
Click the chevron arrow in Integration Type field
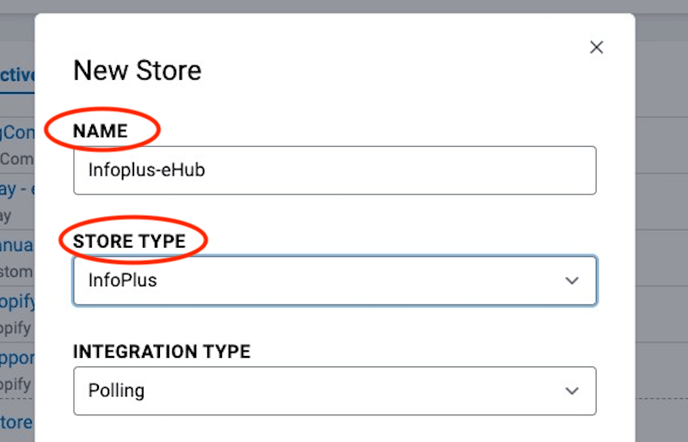tap(572, 391)
